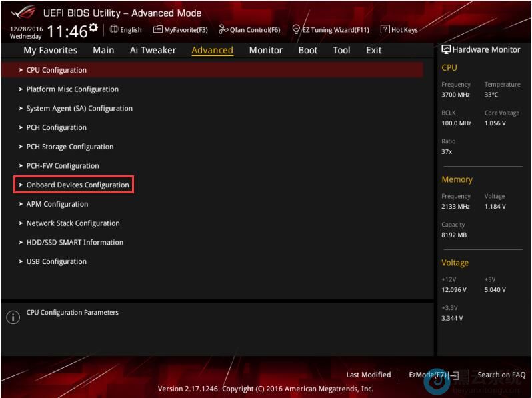This screenshot has height=398, width=532.
Task: Open the Ai Tweaker tab
Action: pos(153,50)
